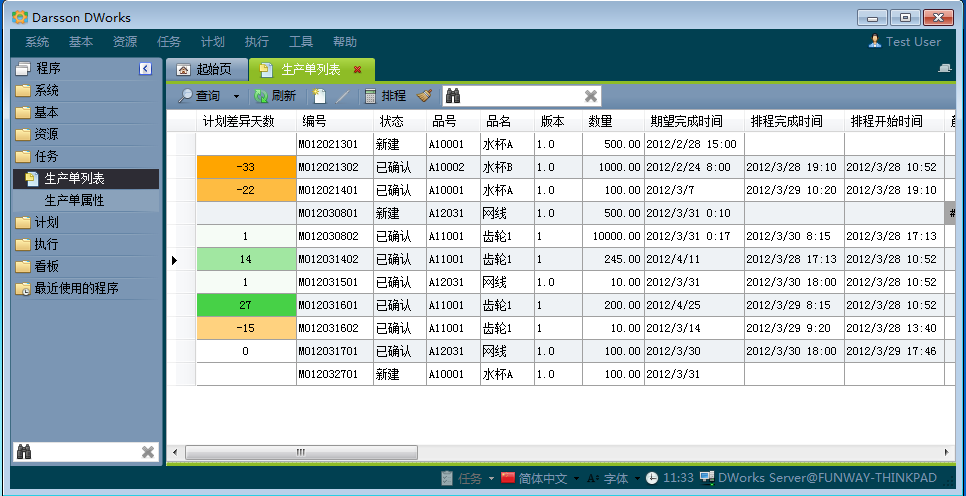966x496 pixels.
Task: Clear the toolbar search box with X
Action: [591, 96]
